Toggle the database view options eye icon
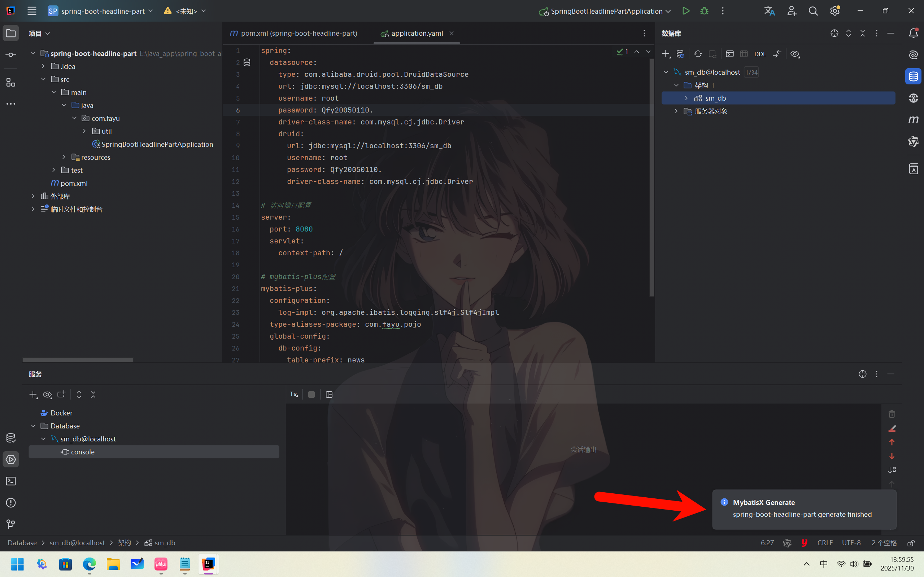The image size is (924, 577). click(795, 54)
